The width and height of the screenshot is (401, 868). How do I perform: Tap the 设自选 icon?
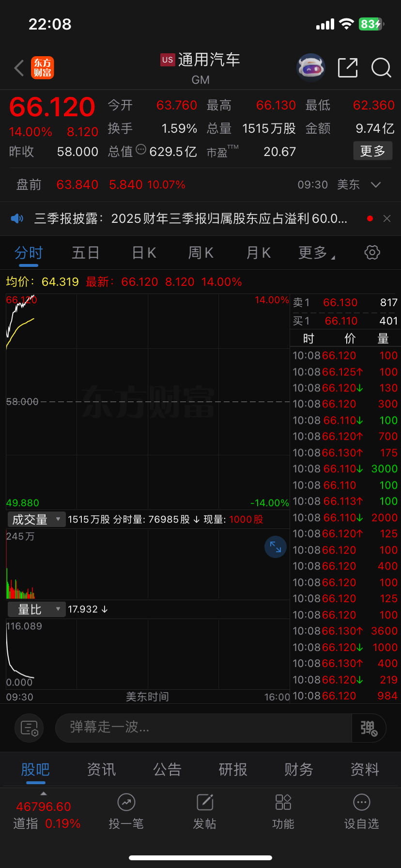coord(362,803)
